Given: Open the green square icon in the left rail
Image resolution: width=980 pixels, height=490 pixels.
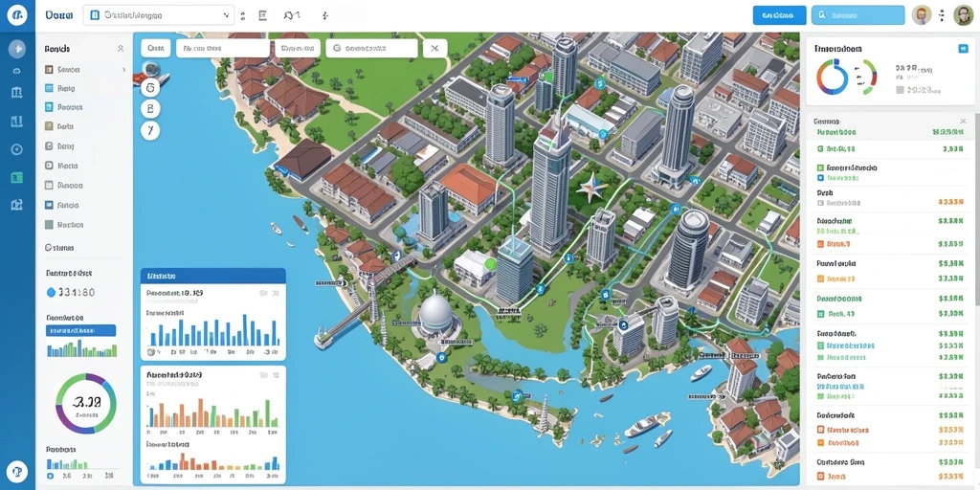Looking at the screenshot, I should (x=17, y=177).
